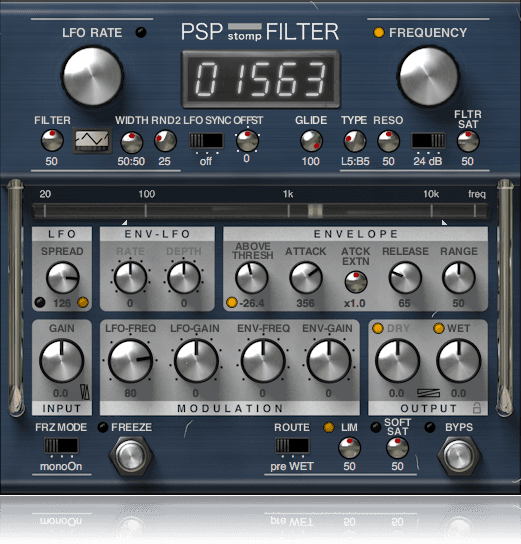Click the FLTR SAT knob
Viewport: 521px width, 544px height.
[x=468, y=142]
